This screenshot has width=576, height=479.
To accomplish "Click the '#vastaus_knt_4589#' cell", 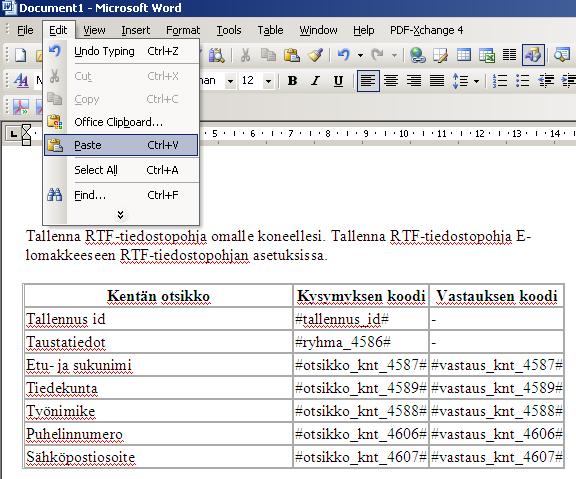I will click(x=497, y=388).
